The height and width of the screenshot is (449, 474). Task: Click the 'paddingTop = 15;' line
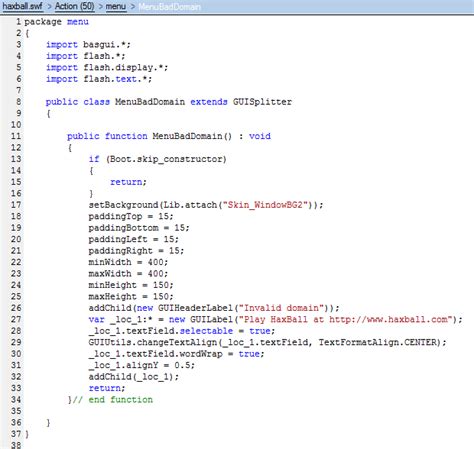(131, 216)
